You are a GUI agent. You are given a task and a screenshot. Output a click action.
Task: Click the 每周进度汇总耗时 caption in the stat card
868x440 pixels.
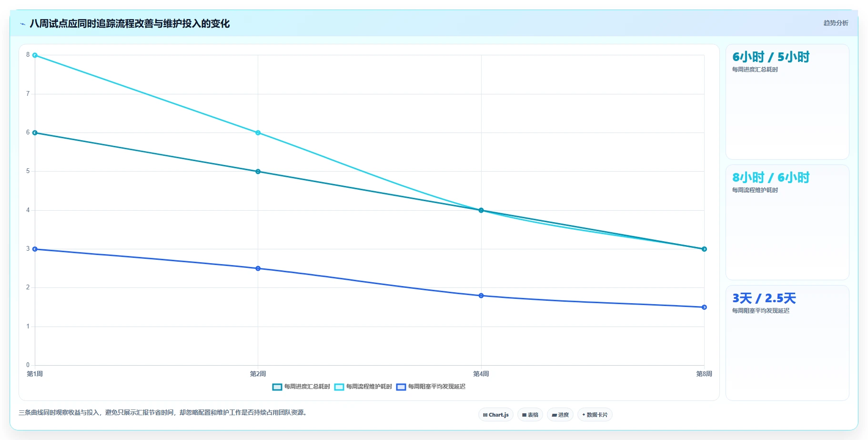click(755, 70)
